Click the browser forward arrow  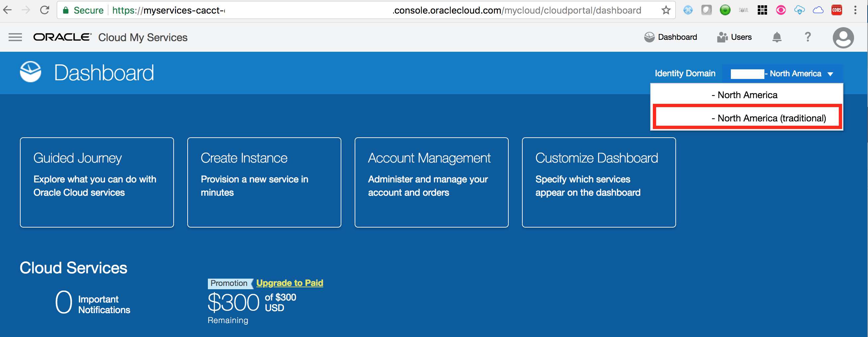(26, 10)
